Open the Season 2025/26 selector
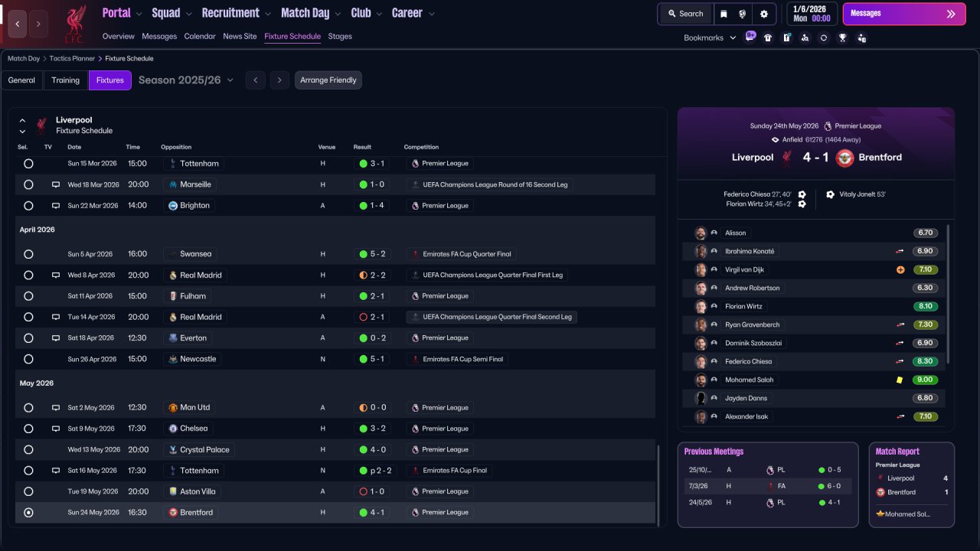980x551 pixels. 186,80
